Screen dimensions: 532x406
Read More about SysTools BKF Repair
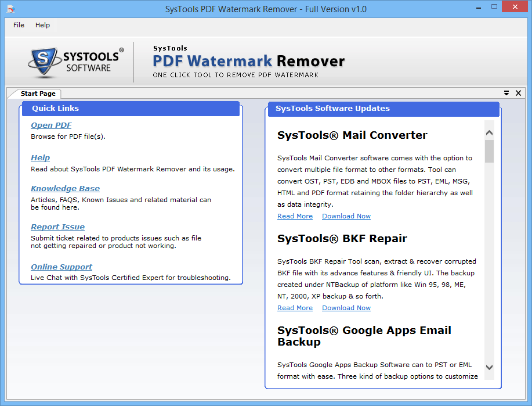coord(295,307)
